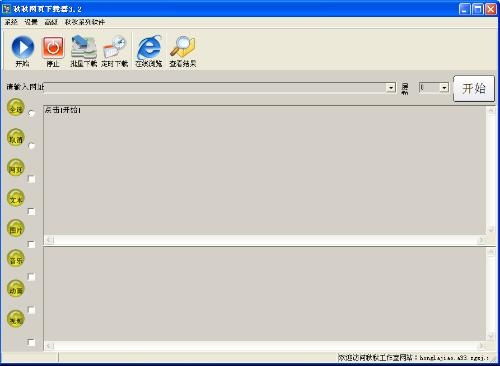Tick the checkbox under the 文本 orb

31,211
